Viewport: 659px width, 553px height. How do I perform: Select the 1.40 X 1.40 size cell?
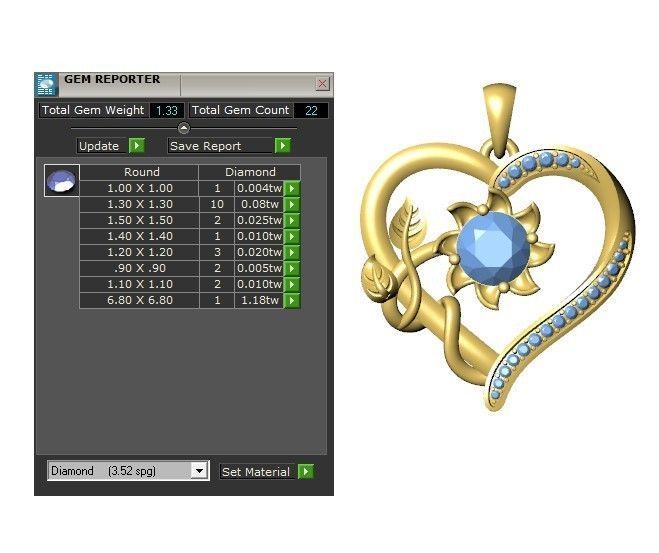click(140, 236)
